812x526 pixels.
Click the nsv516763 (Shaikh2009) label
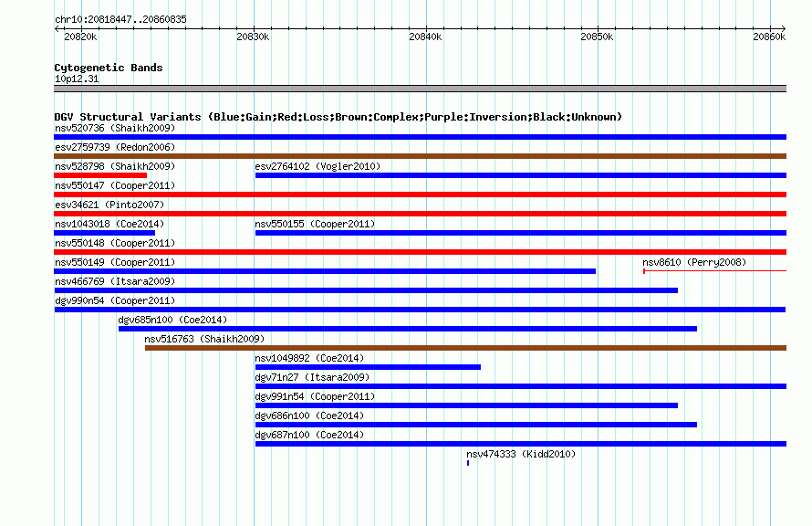[204, 339]
